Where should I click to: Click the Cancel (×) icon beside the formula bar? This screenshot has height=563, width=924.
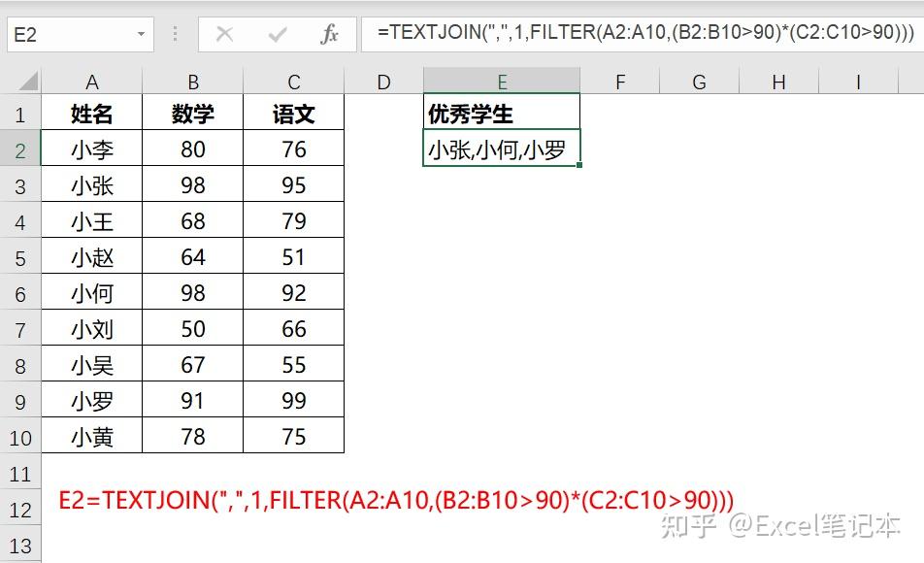(x=224, y=34)
